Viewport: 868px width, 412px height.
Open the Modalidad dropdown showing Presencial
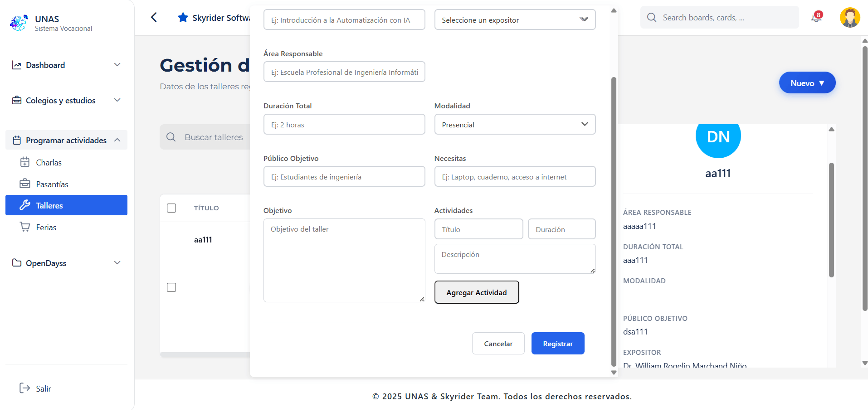click(x=515, y=125)
